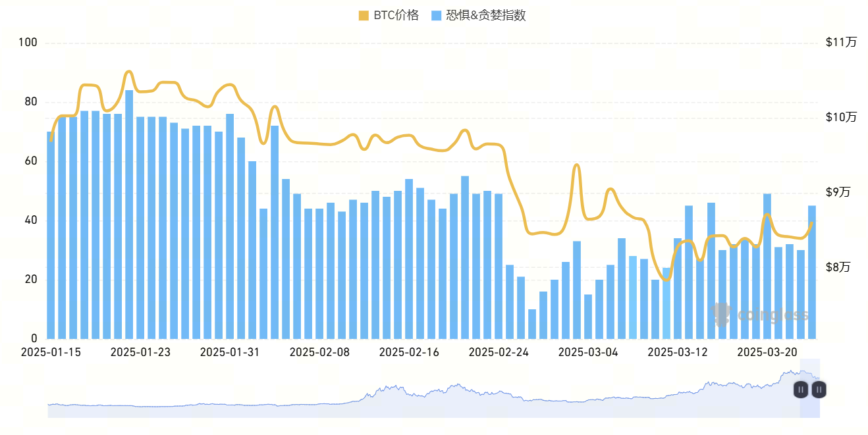Click the yellow BTC价格 legend swatch
The image size is (868, 435).
pos(364,16)
